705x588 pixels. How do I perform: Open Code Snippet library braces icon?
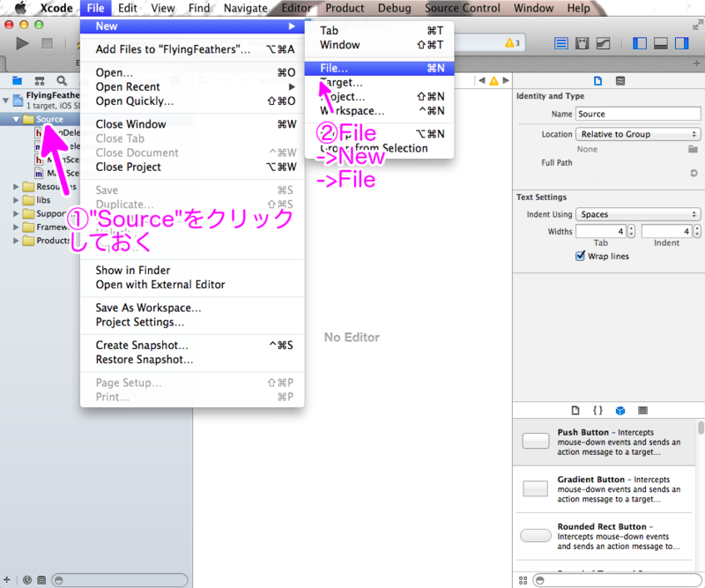pyautogui.click(x=597, y=410)
